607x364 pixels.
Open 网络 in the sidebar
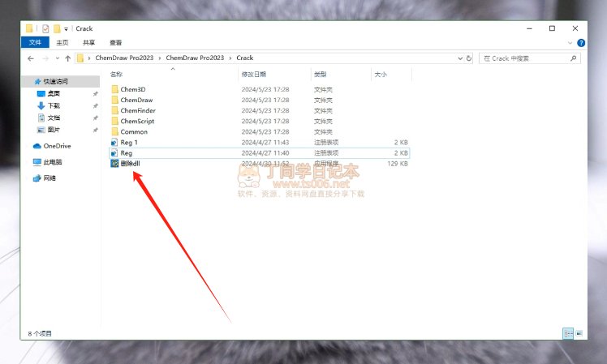tap(50, 178)
